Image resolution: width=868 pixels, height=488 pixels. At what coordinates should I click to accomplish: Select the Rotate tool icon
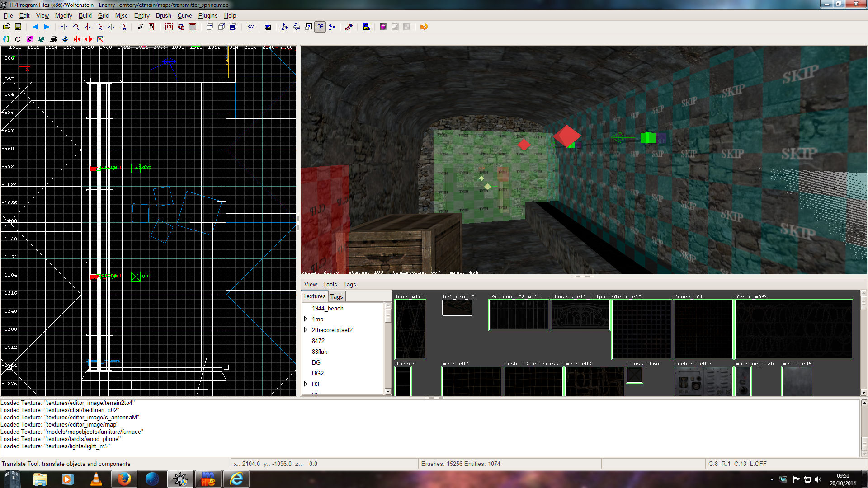click(297, 27)
